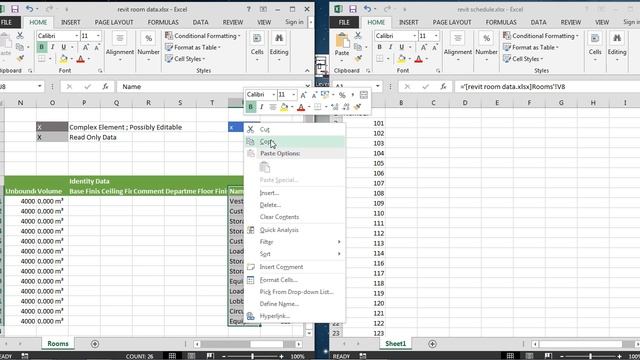Add new sheet beside Sheet1 tab
Screen dimensions: 640x360
point(433,344)
